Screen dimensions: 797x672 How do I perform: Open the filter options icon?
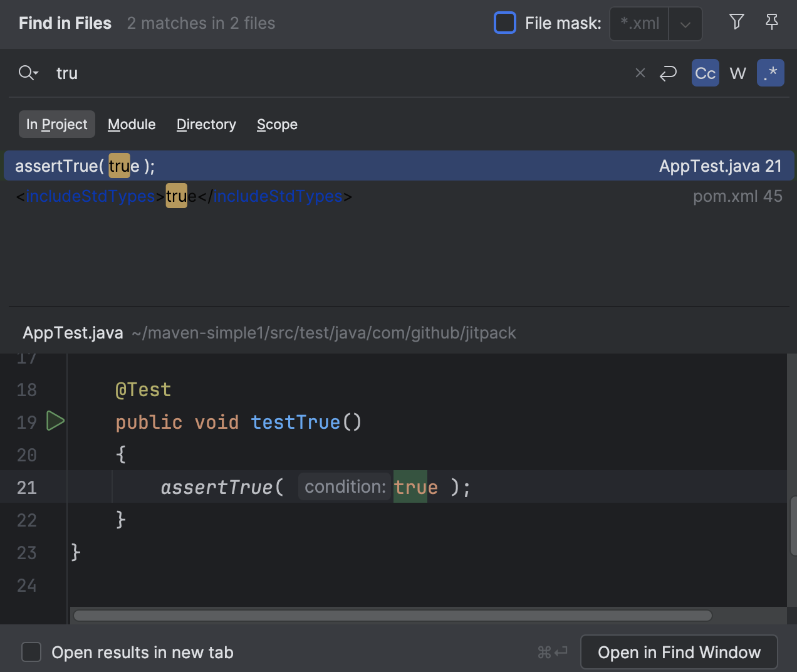click(x=736, y=22)
